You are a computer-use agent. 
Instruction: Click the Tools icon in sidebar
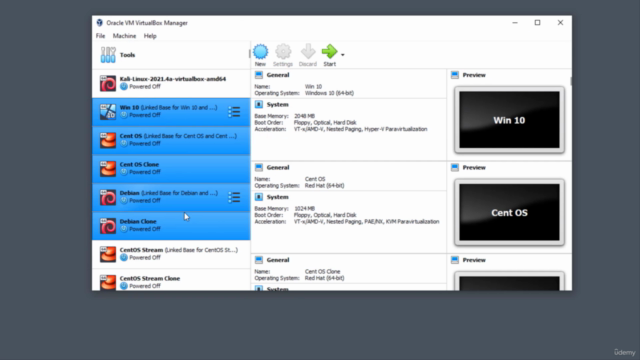(x=108, y=55)
